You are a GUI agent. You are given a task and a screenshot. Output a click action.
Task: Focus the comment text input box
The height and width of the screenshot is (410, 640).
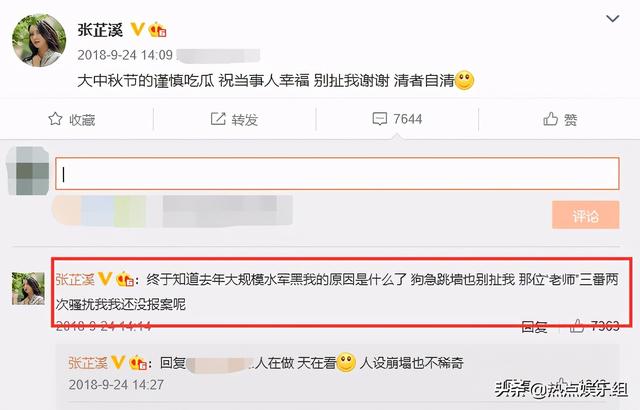(337, 174)
